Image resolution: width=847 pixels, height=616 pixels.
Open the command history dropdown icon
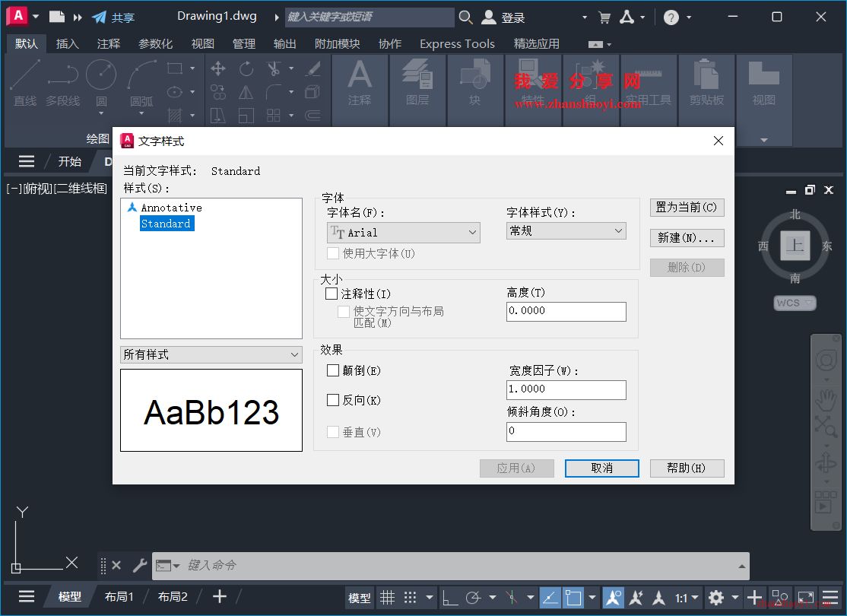[741, 566]
